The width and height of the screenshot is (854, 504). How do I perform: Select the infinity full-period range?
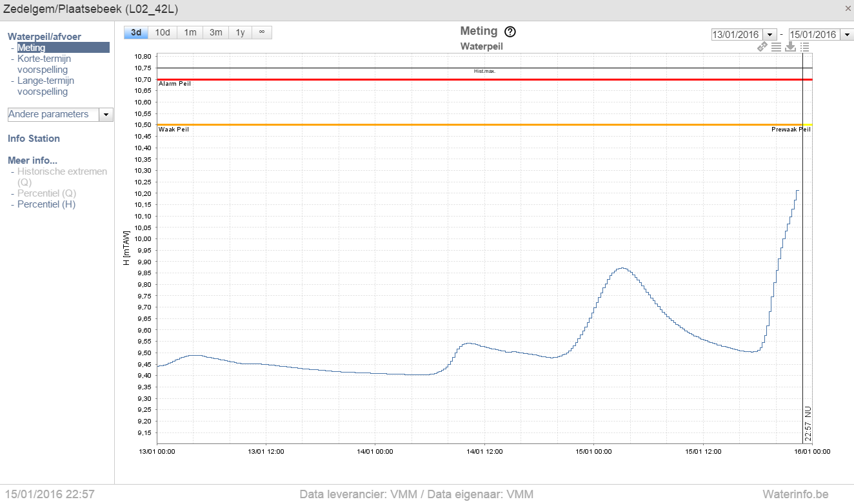point(261,32)
